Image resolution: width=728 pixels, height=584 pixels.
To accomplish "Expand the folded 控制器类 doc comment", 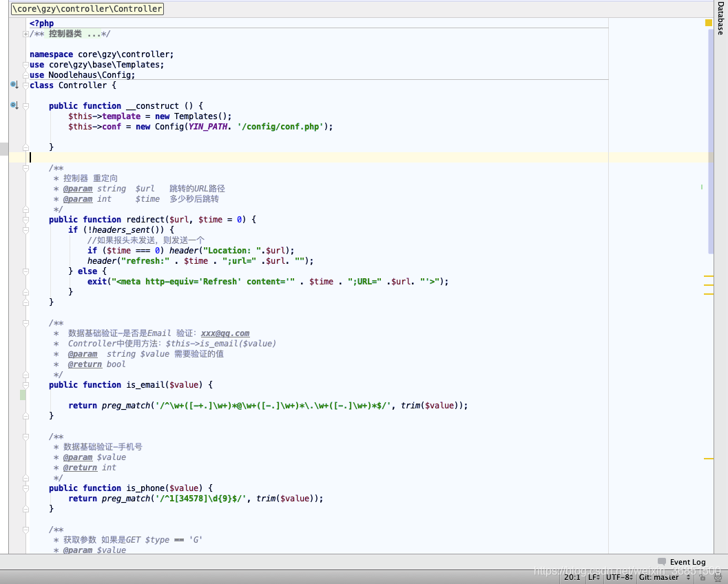I will (x=25, y=34).
